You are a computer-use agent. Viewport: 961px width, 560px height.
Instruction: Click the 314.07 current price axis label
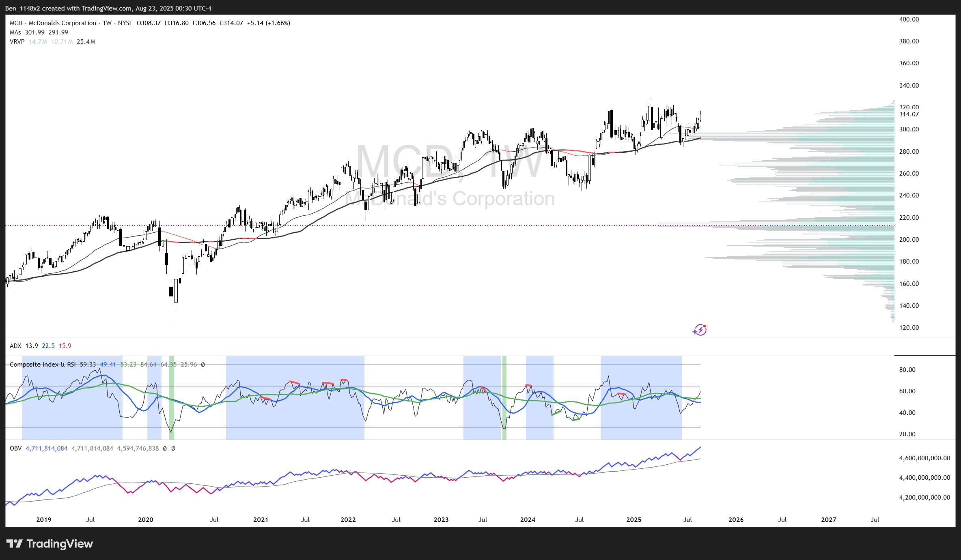coord(909,114)
